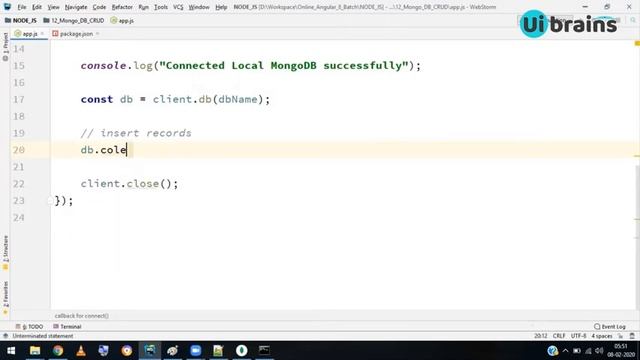Open the VCS menu
640x360 pixels.
[x=178, y=7]
